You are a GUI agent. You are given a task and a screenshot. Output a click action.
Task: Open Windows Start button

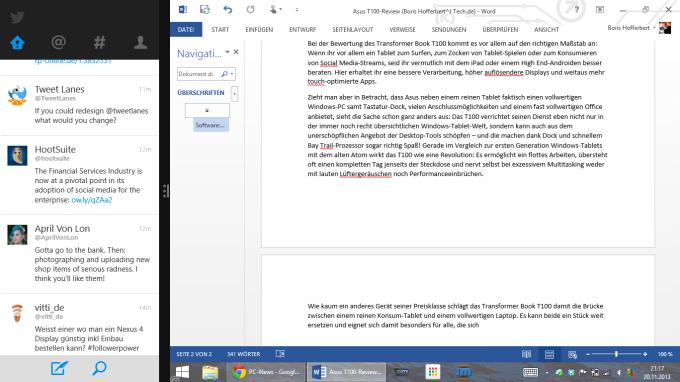click(182, 372)
